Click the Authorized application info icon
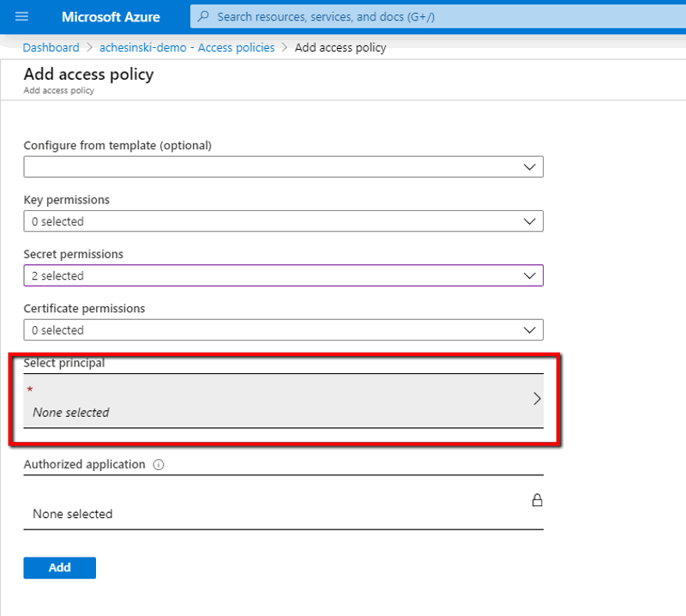This screenshot has width=686, height=616. coord(158,465)
